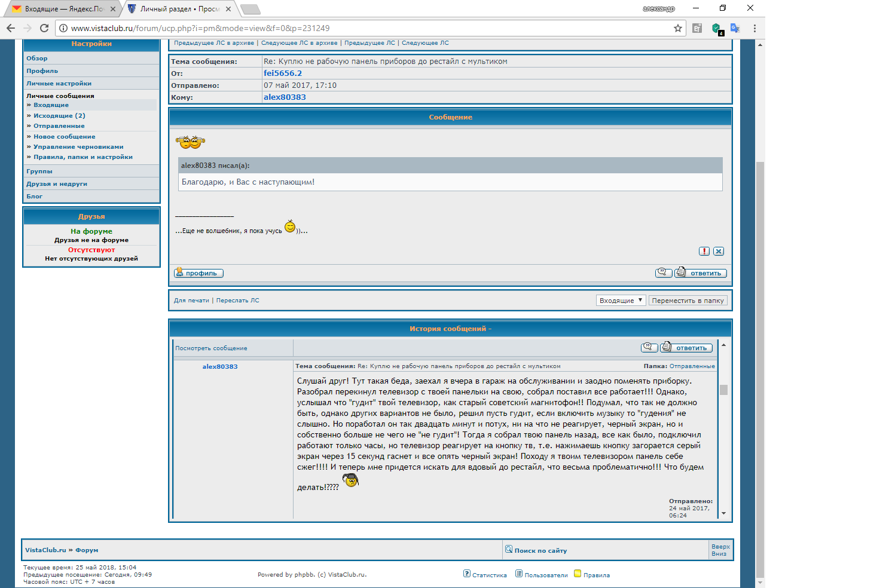The width and height of the screenshot is (895, 588).
Task: Click the quote speech-bubble icon beside the profile row reply button
Action: (x=664, y=273)
